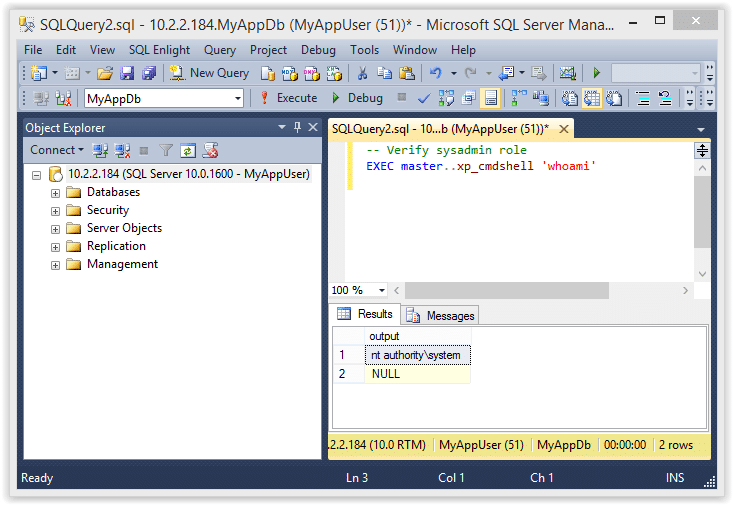Click the Cut scissors icon
Viewport: 733px width, 505px height.
point(362,73)
